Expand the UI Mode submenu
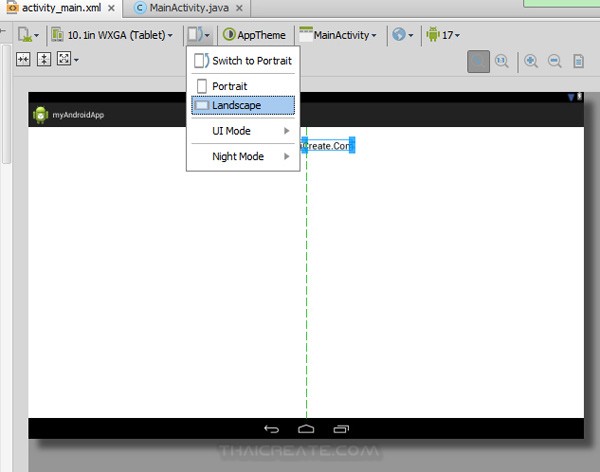 pyautogui.click(x=243, y=131)
